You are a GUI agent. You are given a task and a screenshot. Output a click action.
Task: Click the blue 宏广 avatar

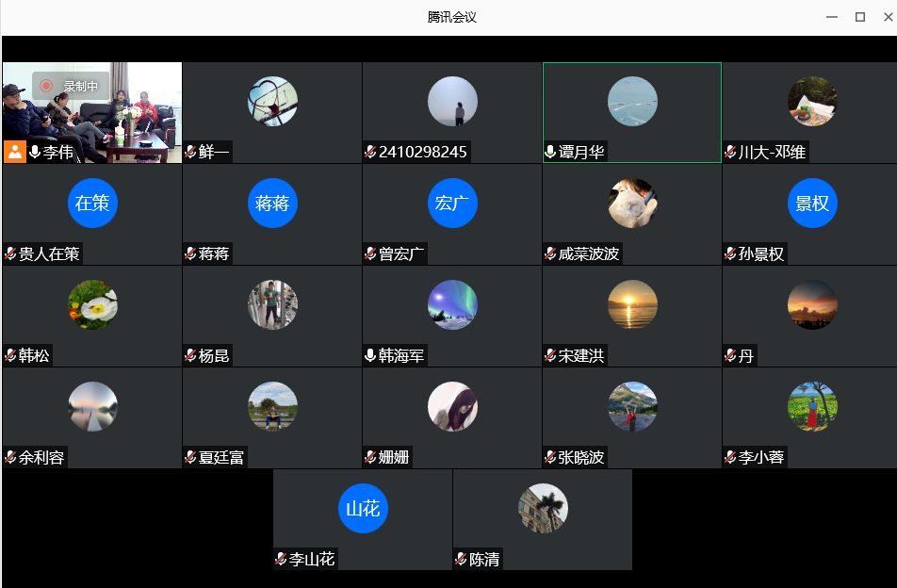click(452, 204)
